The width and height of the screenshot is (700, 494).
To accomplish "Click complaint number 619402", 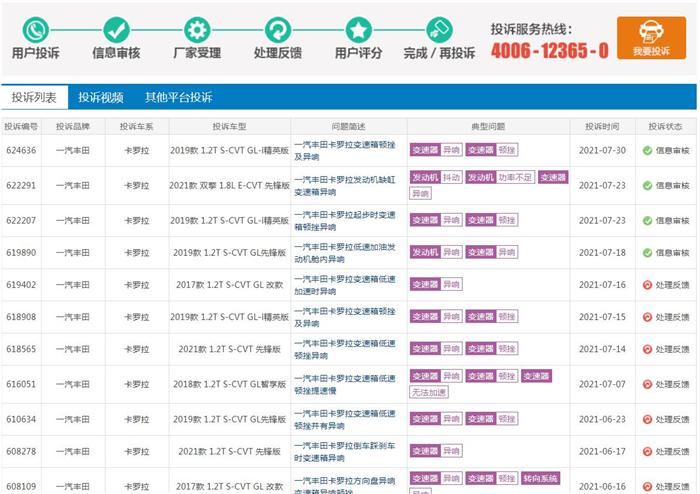I will (x=21, y=285).
